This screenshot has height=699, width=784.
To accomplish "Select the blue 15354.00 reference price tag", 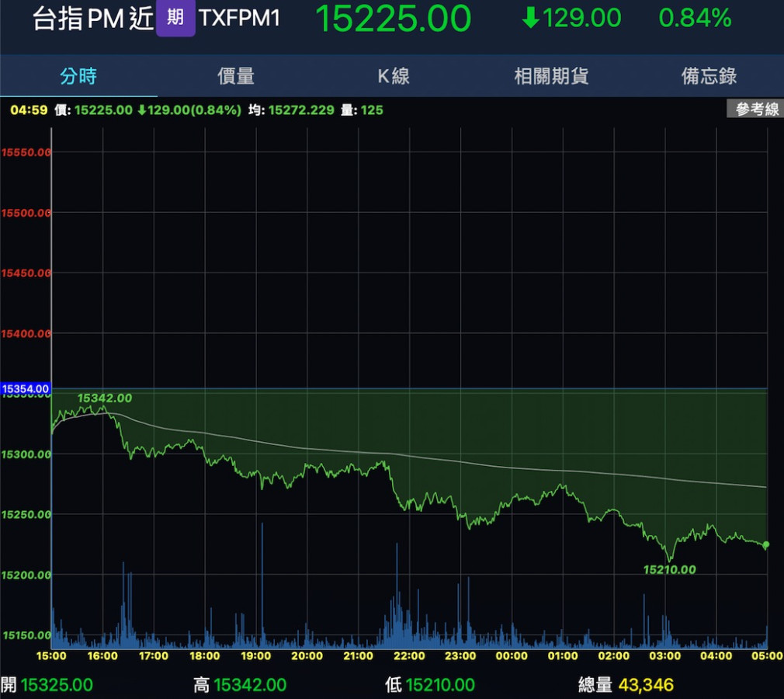I will pyautogui.click(x=26, y=388).
